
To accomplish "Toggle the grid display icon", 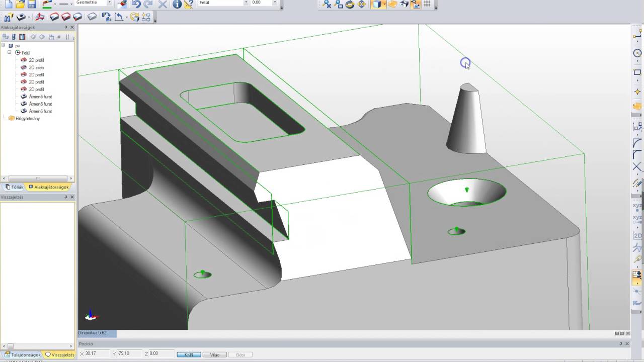I will (427, 5).
